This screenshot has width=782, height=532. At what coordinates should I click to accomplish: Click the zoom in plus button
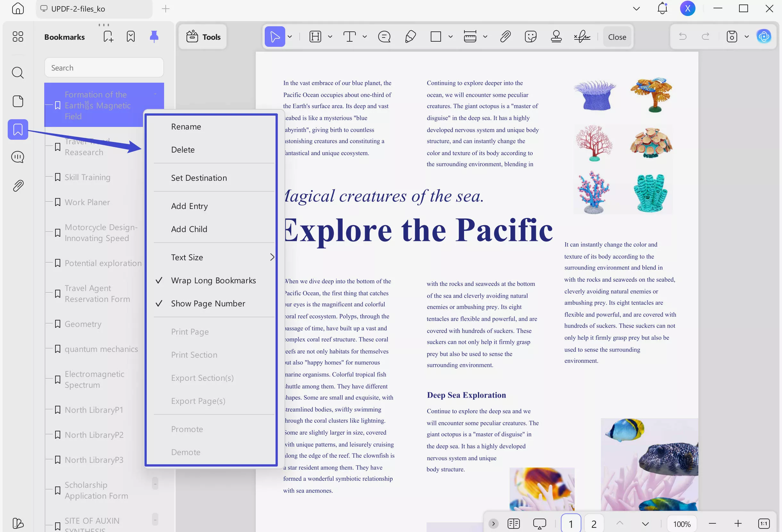[x=737, y=524]
